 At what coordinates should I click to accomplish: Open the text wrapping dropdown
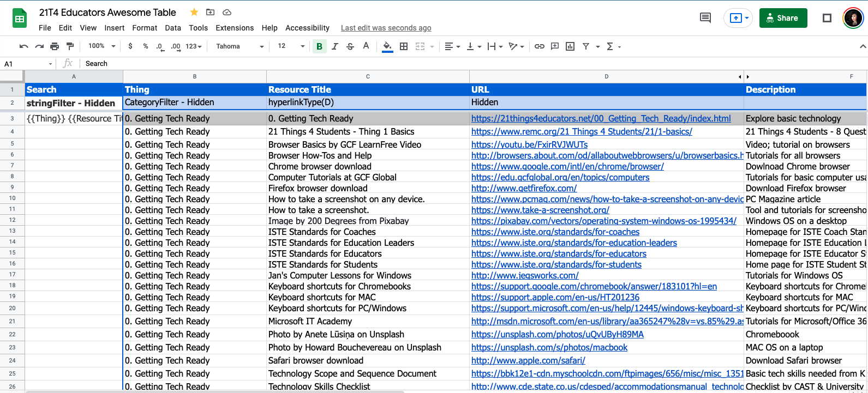pyautogui.click(x=495, y=46)
